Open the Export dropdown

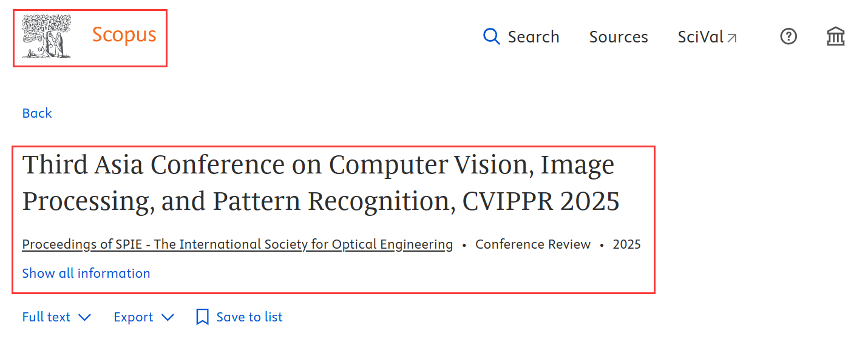click(x=134, y=317)
